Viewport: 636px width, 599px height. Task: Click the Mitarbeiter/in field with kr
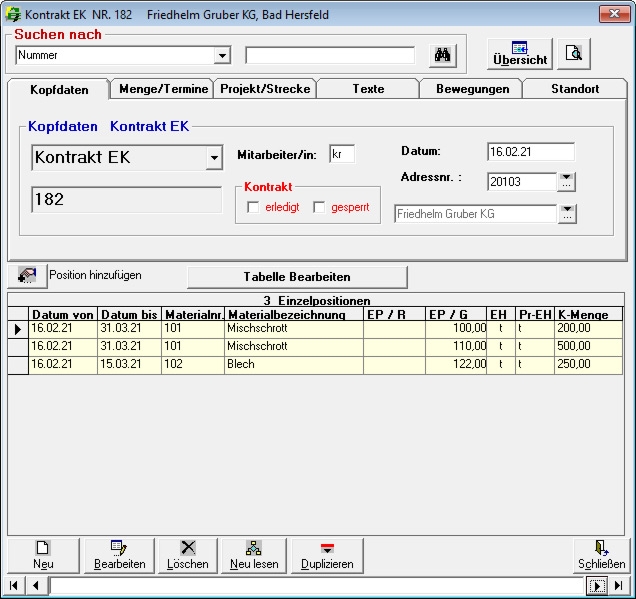click(x=342, y=154)
